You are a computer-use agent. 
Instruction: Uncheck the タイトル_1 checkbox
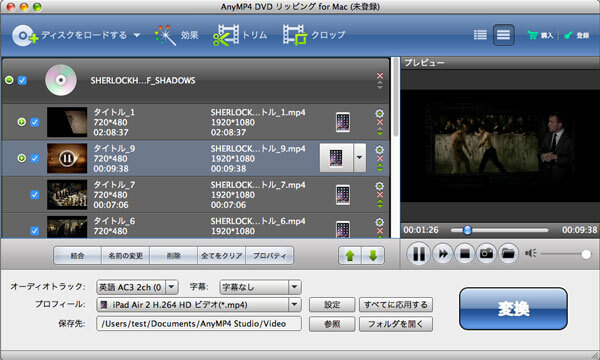point(34,122)
